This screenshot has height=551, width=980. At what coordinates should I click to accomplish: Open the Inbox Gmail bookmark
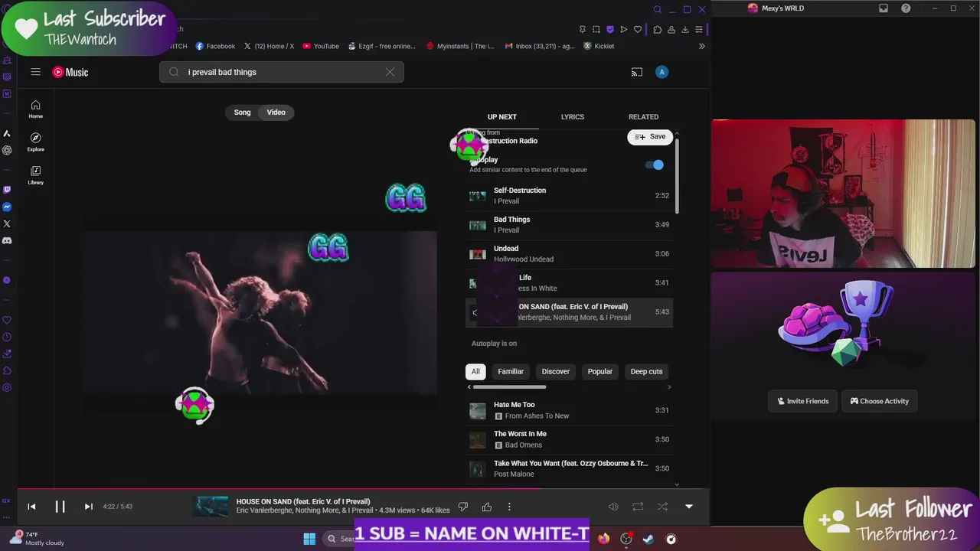pos(540,46)
